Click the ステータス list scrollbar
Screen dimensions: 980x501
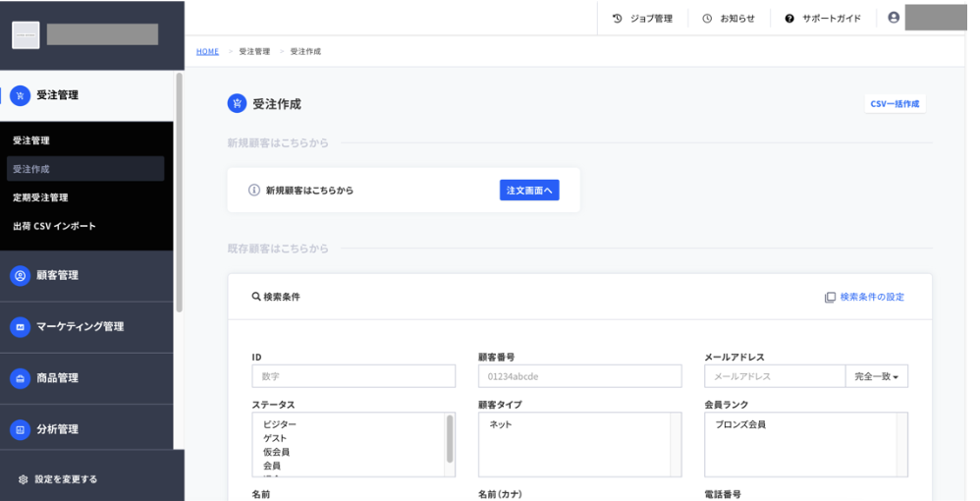coord(450,439)
